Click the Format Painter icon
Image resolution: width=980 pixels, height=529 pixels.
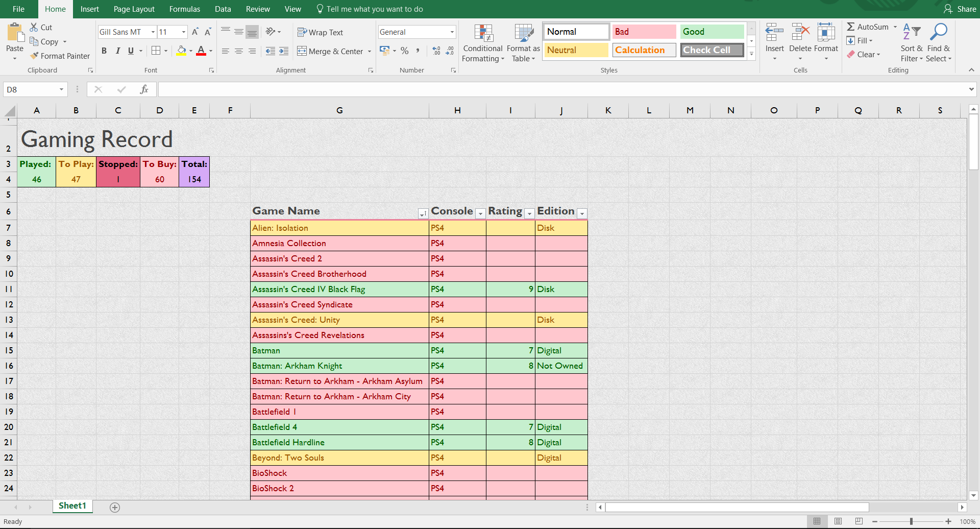pos(35,56)
